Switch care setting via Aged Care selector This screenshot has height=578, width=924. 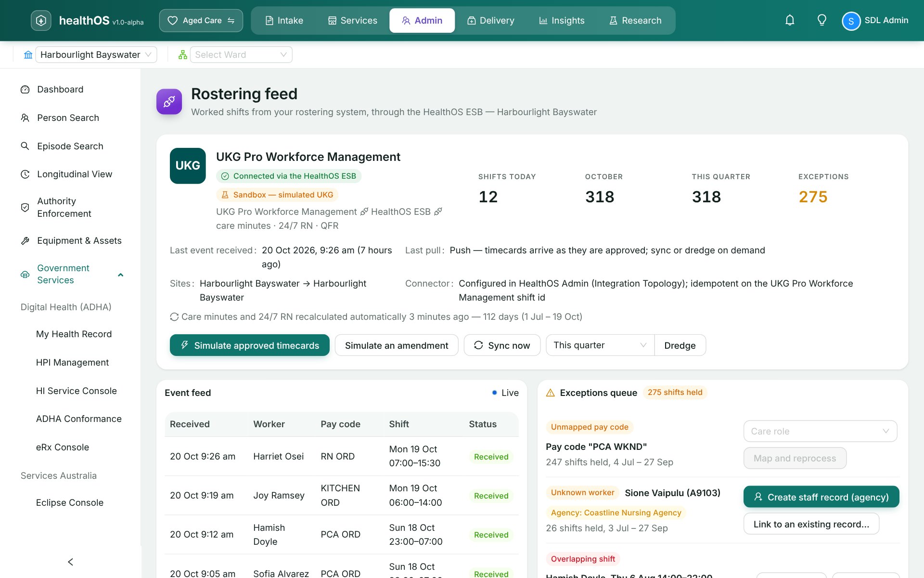(x=201, y=21)
